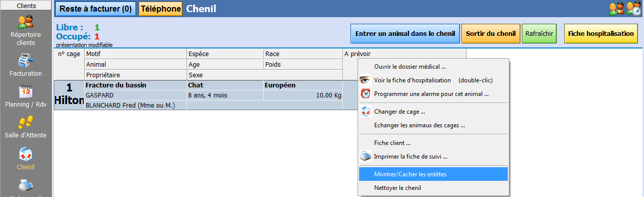The image size is (644, 197).
Task: Click the Européen race cell
Action: coord(303,85)
